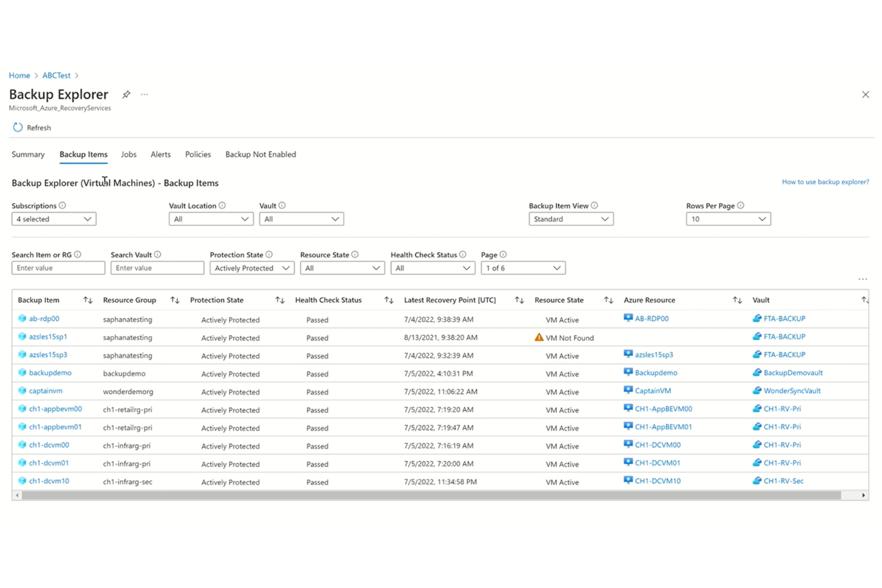Open the Protection State filter dropdown
This screenshot has width=882, height=588.
click(x=251, y=267)
